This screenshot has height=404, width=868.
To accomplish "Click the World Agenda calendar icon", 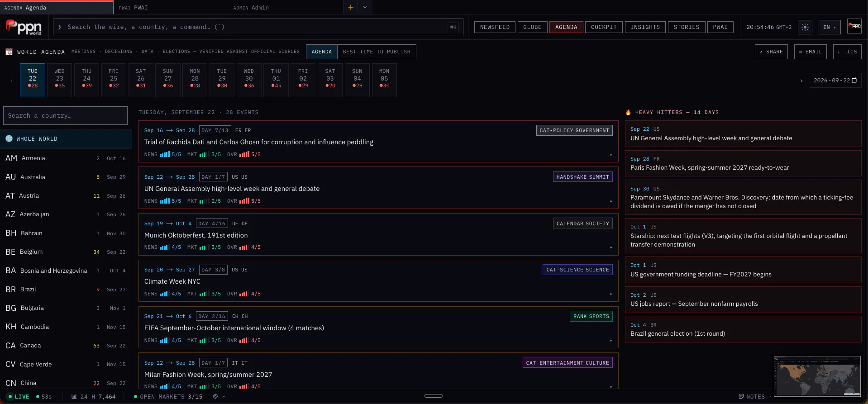I will (9, 52).
